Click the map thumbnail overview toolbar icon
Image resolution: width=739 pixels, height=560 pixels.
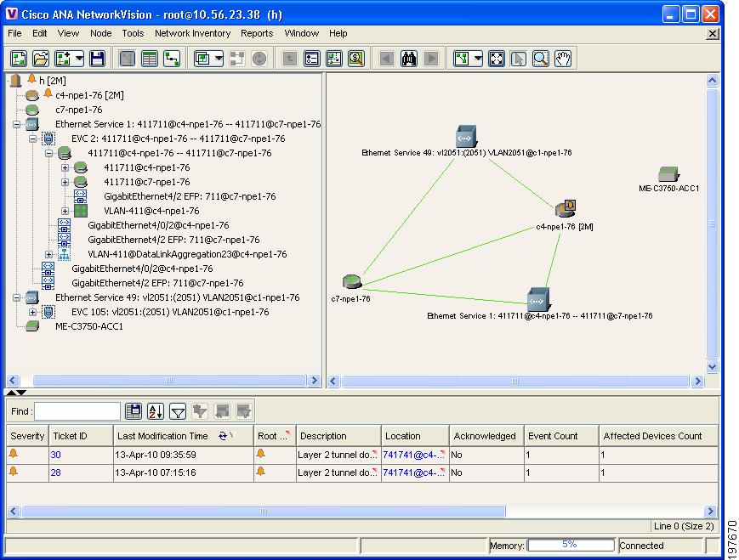coord(333,59)
